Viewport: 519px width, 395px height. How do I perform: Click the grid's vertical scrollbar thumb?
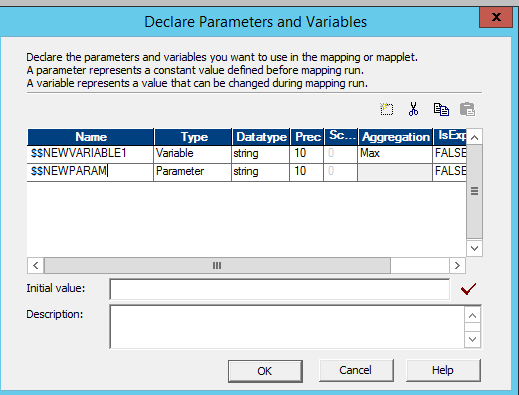(475, 191)
